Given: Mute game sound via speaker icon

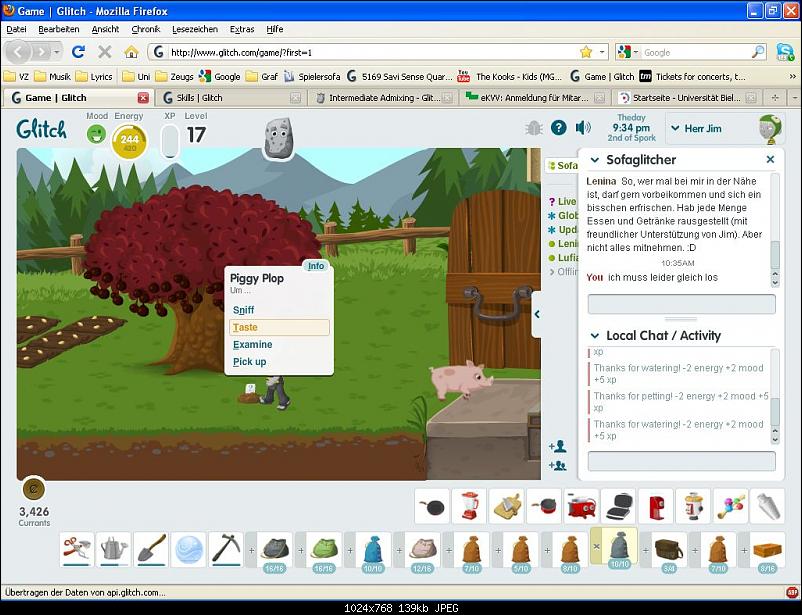Looking at the screenshot, I should [x=583, y=128].
